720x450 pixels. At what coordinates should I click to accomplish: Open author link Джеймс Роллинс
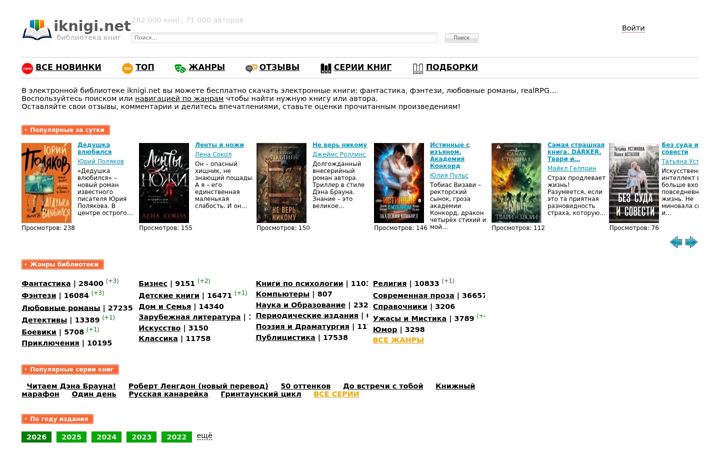pyautogui.click(x=339, y=155)
